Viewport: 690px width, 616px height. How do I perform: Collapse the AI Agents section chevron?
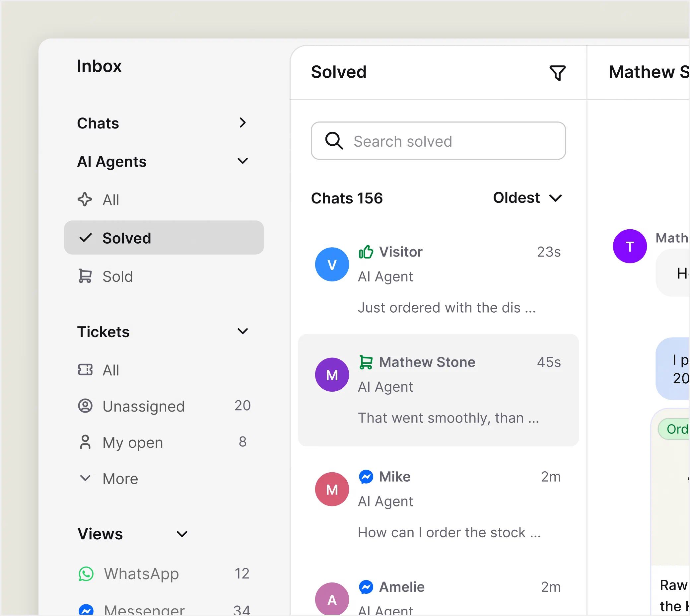242,161
